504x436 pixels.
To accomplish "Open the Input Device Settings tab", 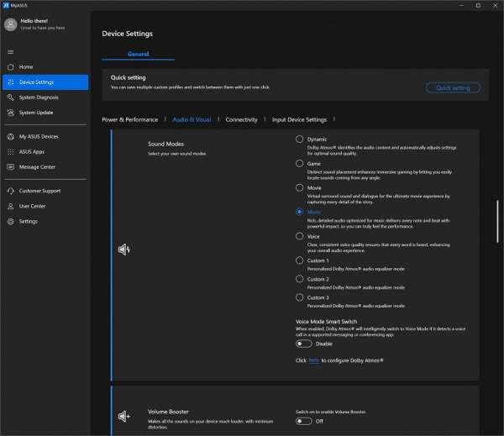I will pos(299,120).
